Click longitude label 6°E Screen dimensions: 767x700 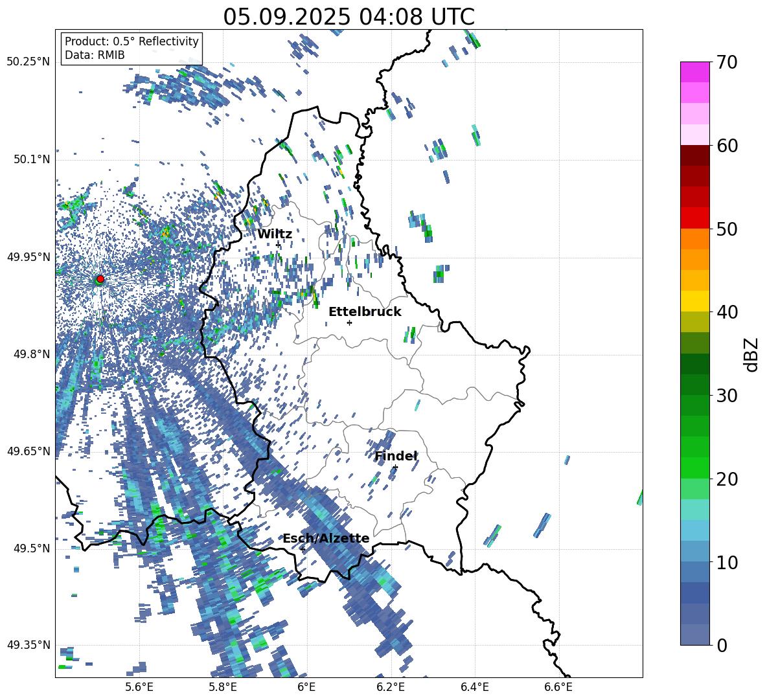tap(306, 688)
